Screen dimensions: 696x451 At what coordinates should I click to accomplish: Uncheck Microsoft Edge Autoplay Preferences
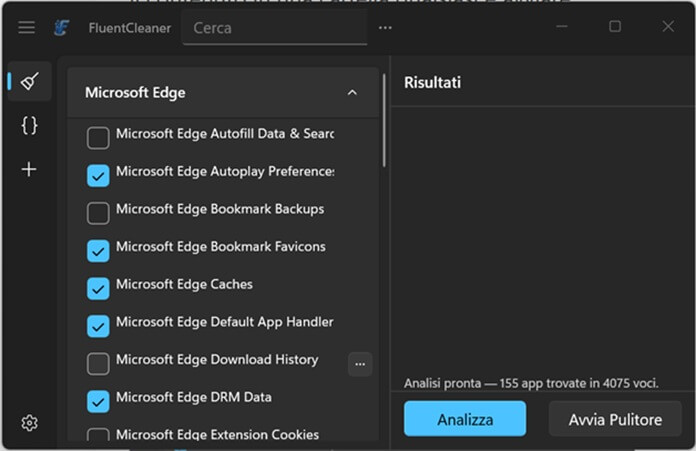98,175
